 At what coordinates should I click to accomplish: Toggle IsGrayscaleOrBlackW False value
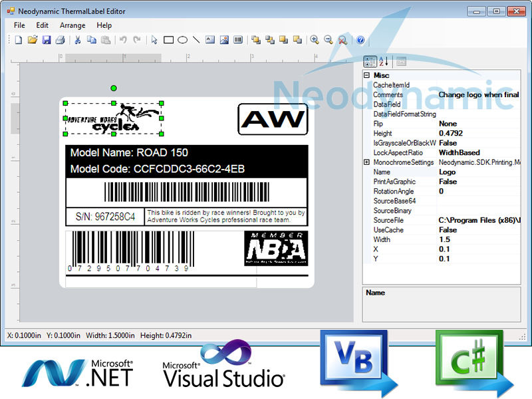click(478, 143)
